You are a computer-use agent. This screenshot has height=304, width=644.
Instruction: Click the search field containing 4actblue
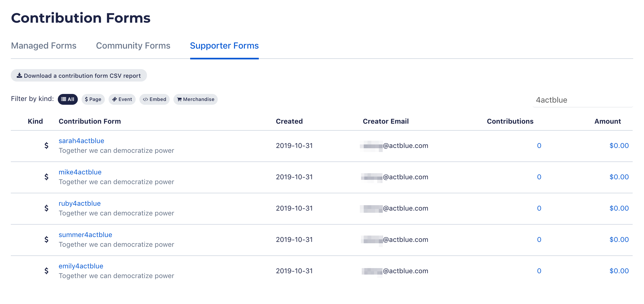583,100
